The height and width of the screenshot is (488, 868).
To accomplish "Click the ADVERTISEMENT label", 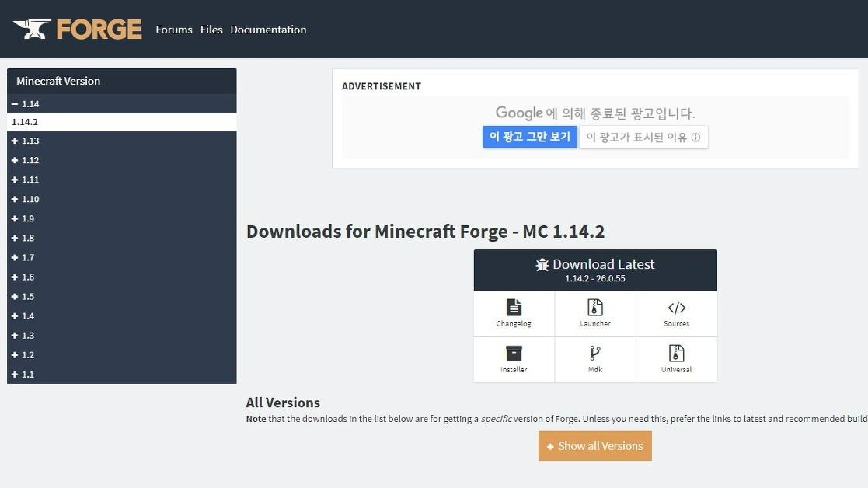I will 382,86.
